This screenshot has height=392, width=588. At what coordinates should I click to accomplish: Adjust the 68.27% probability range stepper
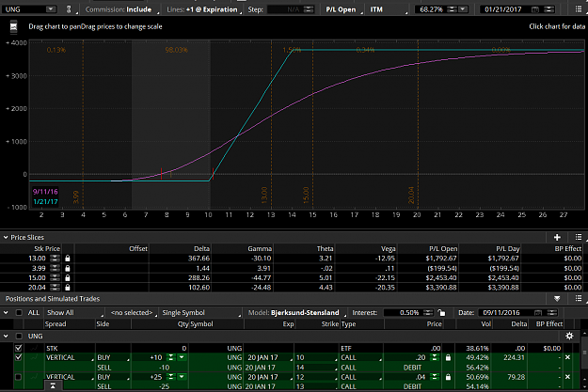pyautogui.click(x=453, y=9)
